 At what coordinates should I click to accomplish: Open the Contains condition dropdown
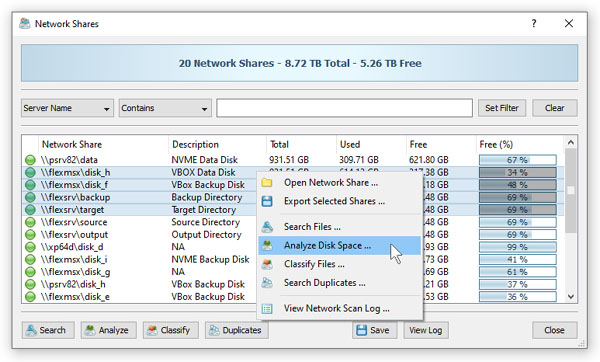click(x=165, y=108)
